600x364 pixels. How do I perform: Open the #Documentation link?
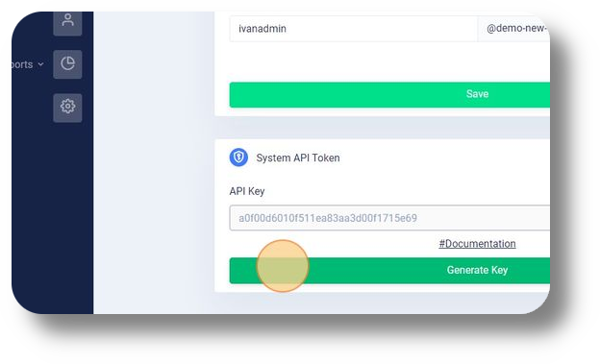coord(477,244)
